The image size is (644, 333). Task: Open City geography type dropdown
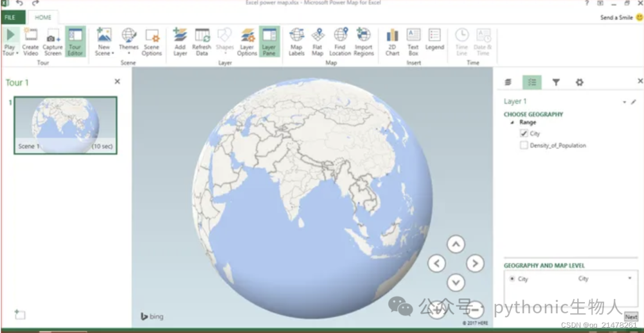[630, 278]
